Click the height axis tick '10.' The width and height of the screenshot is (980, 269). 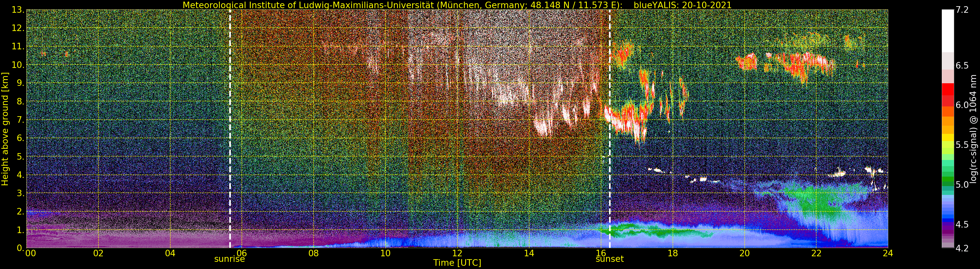pos(18,65)
